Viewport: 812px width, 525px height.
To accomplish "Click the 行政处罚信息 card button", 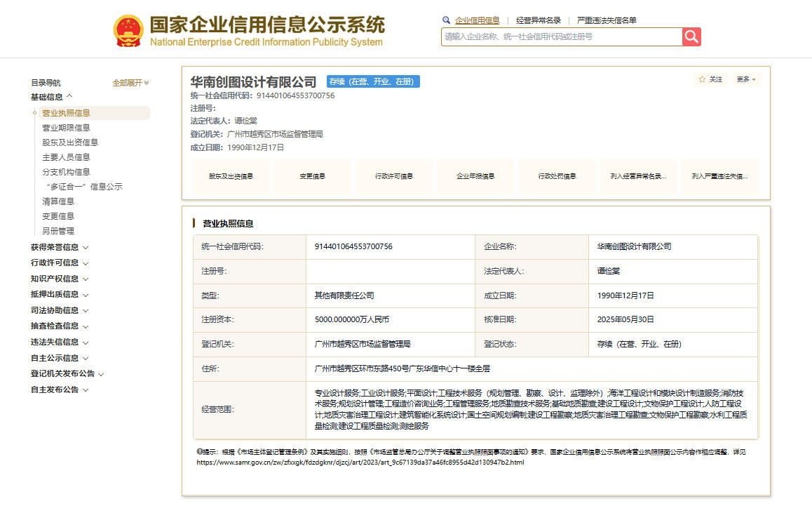I will (x=557, y=177).
